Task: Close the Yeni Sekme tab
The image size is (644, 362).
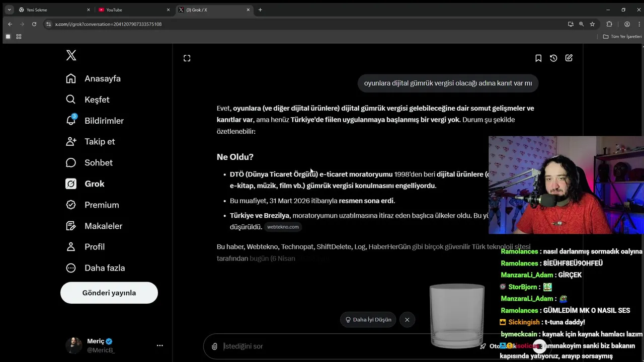Action: pos(89,10)
